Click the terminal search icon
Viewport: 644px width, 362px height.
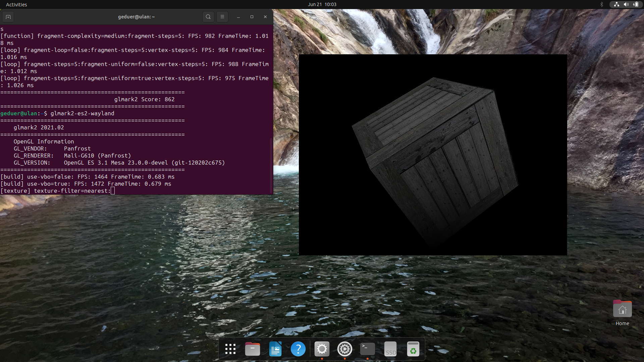(x=208, y=17)
